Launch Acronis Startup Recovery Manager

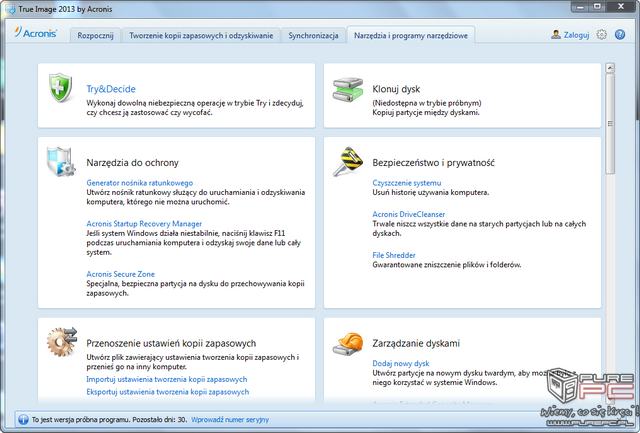pyautogui.click(x=144, y=224)
